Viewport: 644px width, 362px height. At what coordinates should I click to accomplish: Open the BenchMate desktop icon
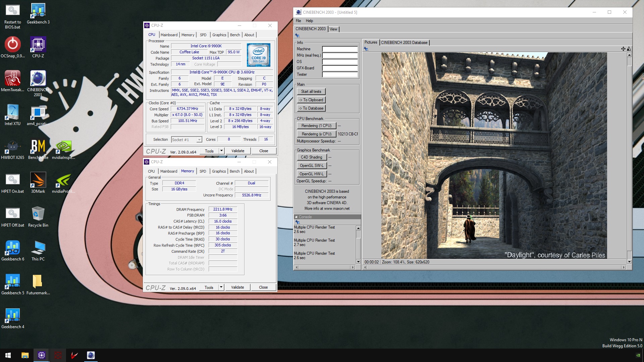coord(38,149)
